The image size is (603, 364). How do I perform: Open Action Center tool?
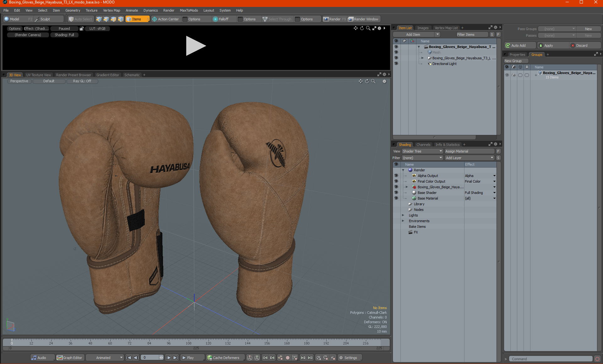click(166, 19)
